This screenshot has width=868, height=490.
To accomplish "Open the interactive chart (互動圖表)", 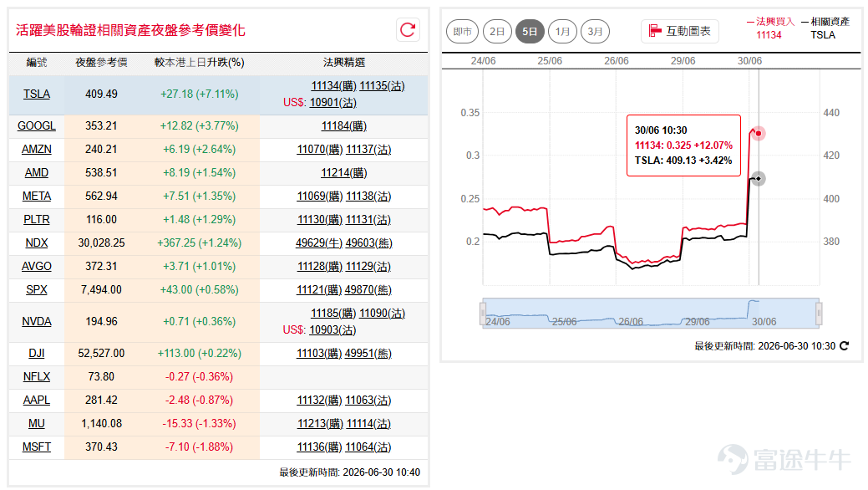I will (680, 31).
